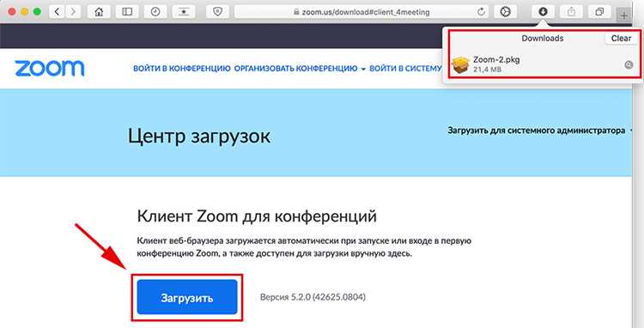Viewport: 644px width, 328px height.
Task: Click the lock icon in address bar
Action: click(296, 12)
